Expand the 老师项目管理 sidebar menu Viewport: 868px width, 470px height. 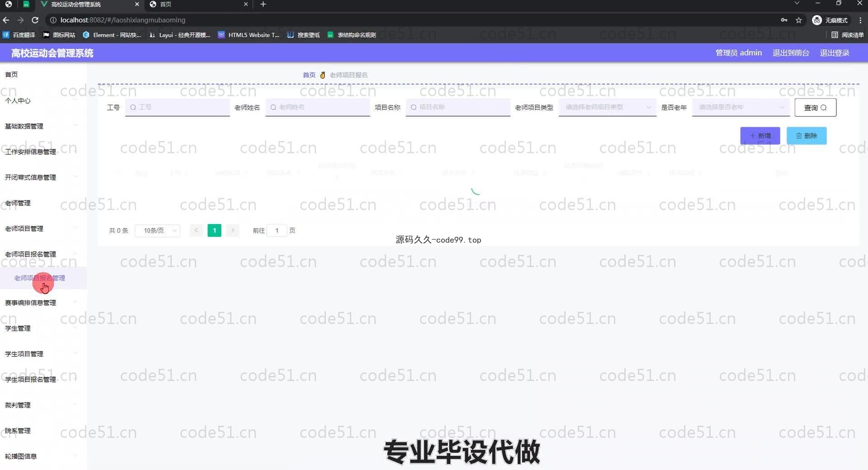pos(43,229)
